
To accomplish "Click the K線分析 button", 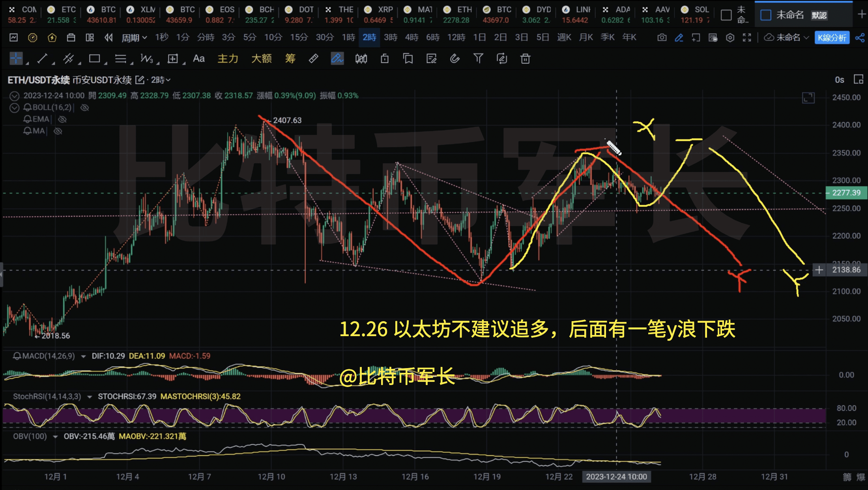I will point(832,37).
